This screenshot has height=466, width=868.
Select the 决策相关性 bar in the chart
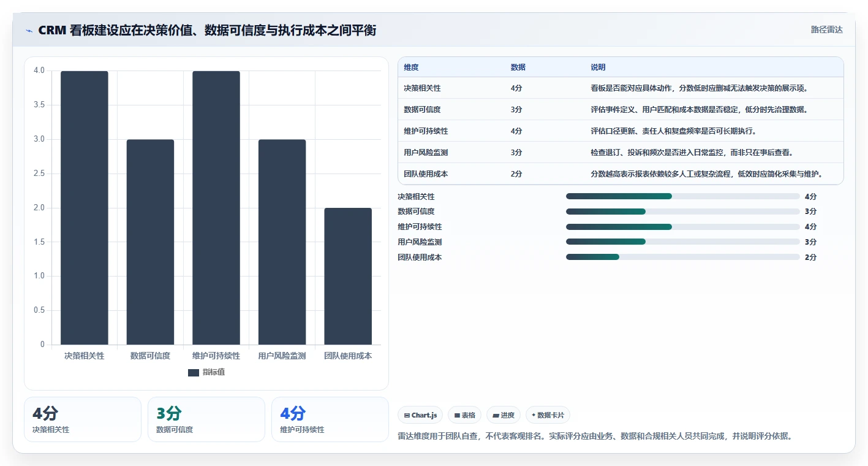pos(85,208)
